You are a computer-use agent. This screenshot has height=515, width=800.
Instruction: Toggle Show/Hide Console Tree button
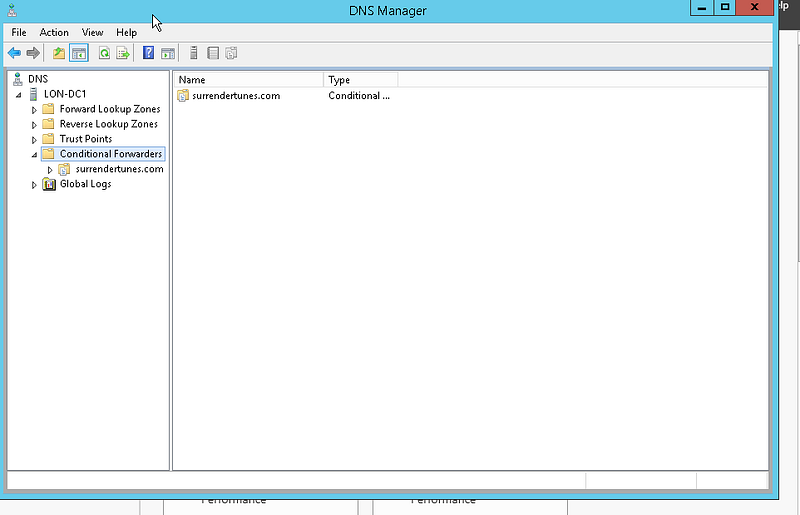pos(79,53)
